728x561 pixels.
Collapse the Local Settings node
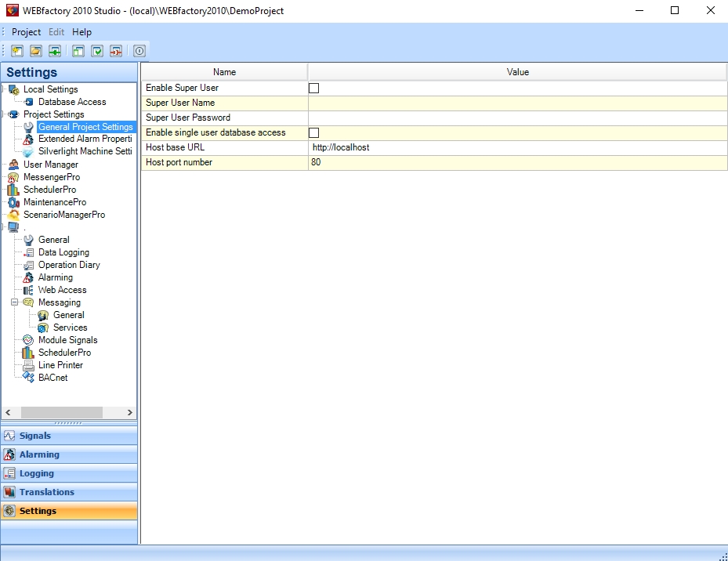point(4,89)
